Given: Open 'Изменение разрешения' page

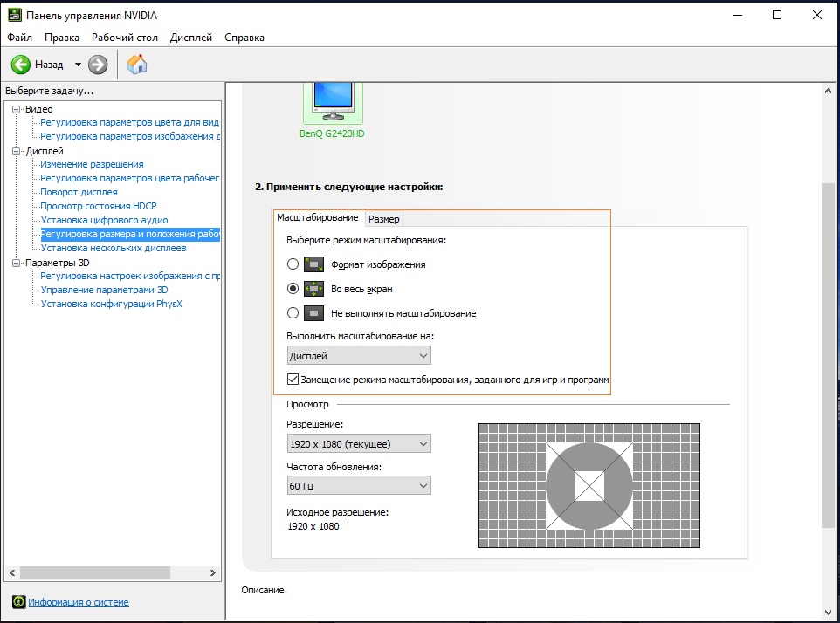Looking at the screenshot, I should (x=93, y=164).
